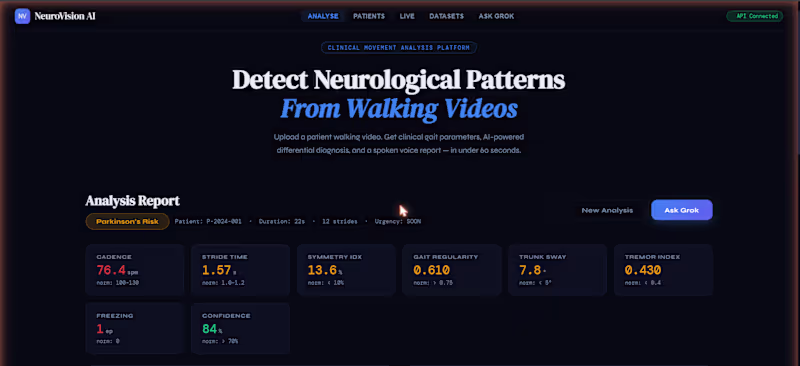Click the Duration: 22s text
This screenshot has height=366, width=800.
tap(282, 222)
